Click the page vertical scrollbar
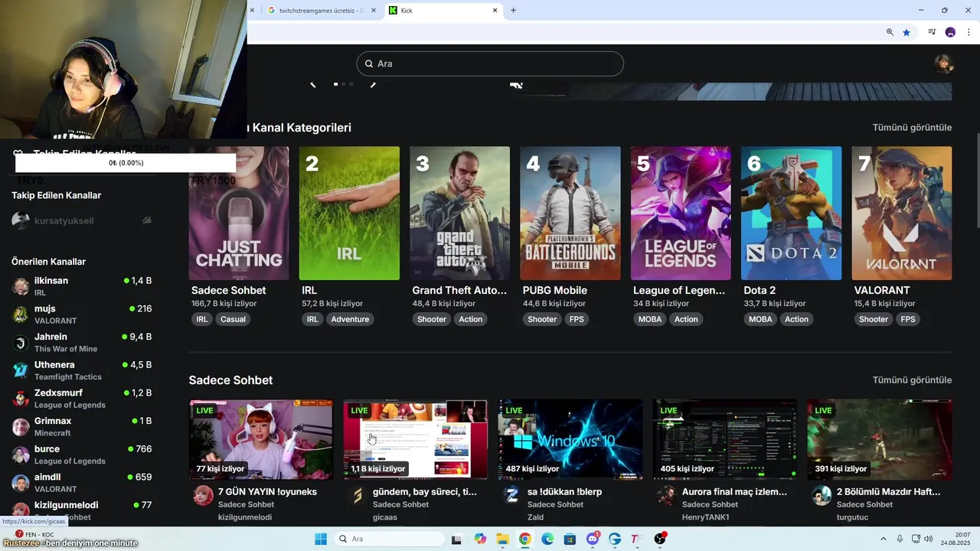This screenshot has width=980, height=551. [x=976, y=180]
